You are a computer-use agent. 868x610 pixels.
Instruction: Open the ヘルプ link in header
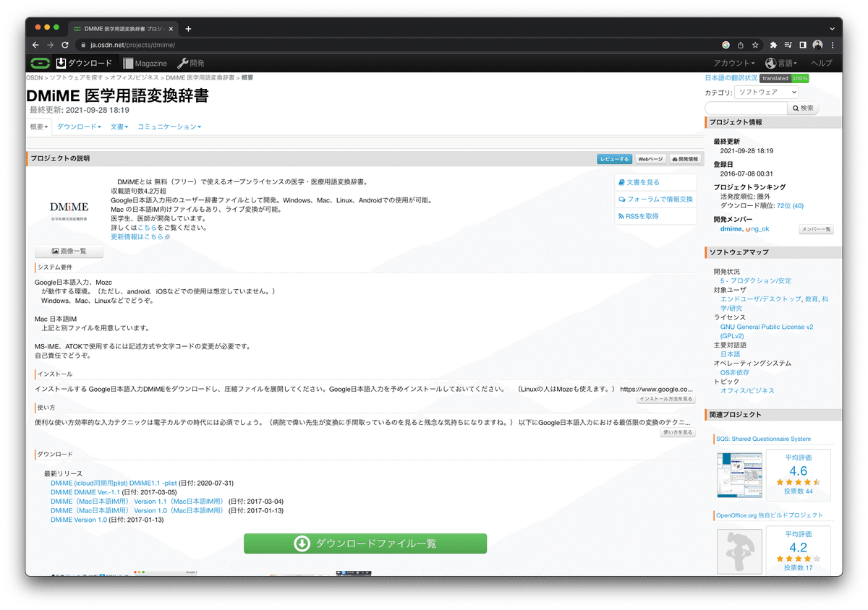[x=822, y=63]
